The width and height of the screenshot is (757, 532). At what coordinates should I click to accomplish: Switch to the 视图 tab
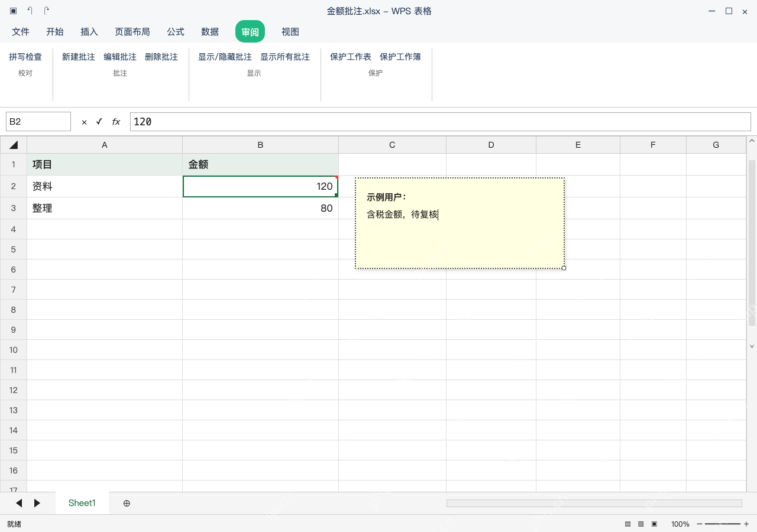point(290,32)
